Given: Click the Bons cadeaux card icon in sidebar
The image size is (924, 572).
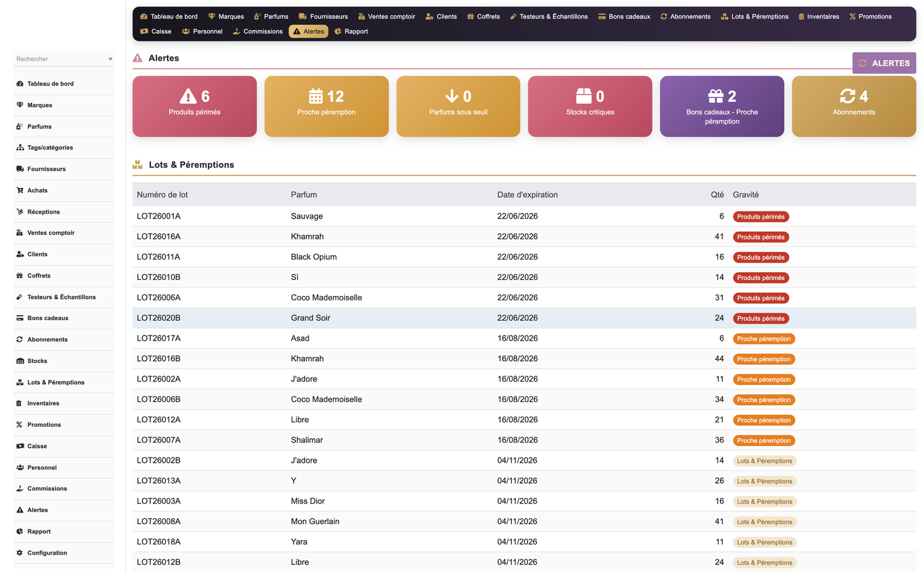Looking at the screenshot, I should point(20,318).
